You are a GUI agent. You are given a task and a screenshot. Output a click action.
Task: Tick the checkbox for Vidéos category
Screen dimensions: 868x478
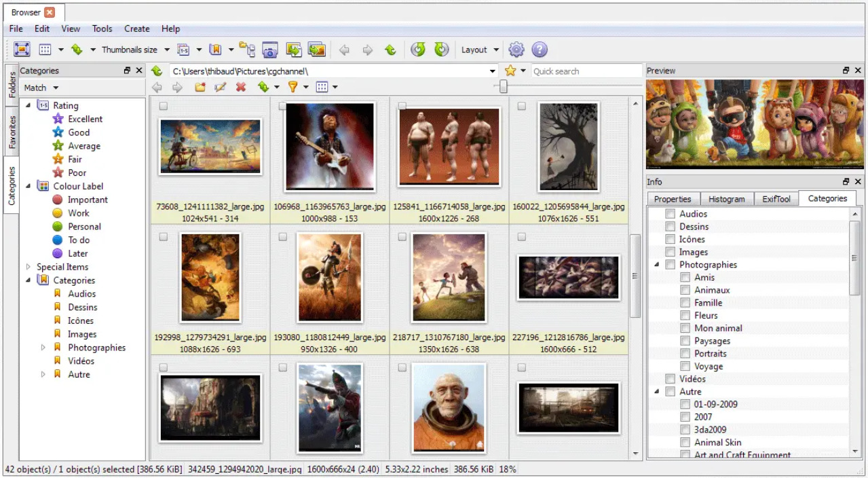(x=671, y=379)
